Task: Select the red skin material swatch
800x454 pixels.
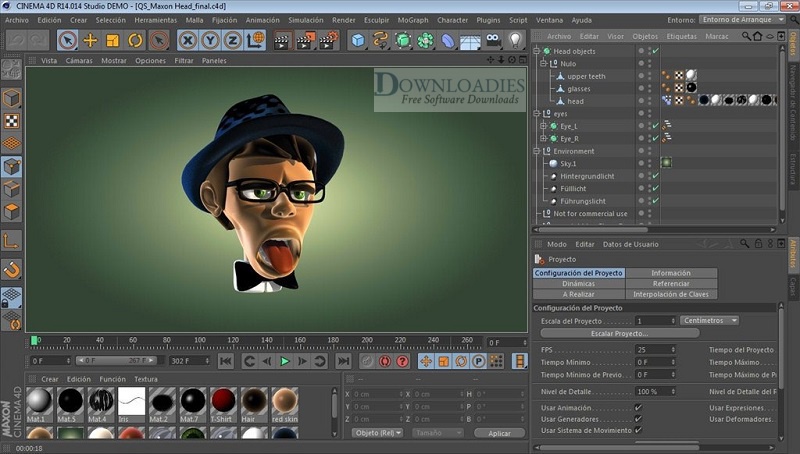Action: (x=285, y=404)
